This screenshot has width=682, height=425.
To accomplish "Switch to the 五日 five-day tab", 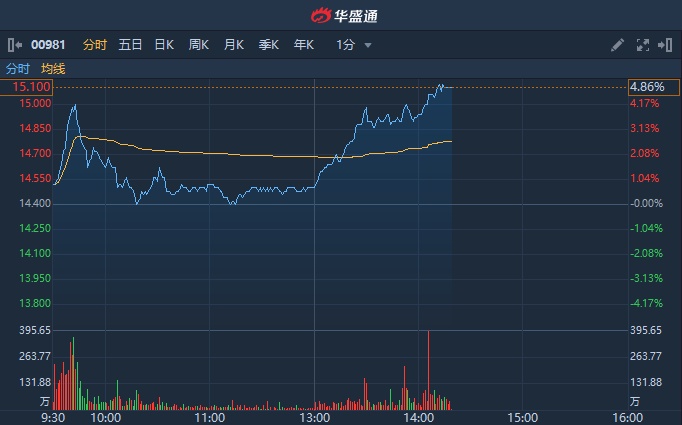I will [x=130, y=45].
